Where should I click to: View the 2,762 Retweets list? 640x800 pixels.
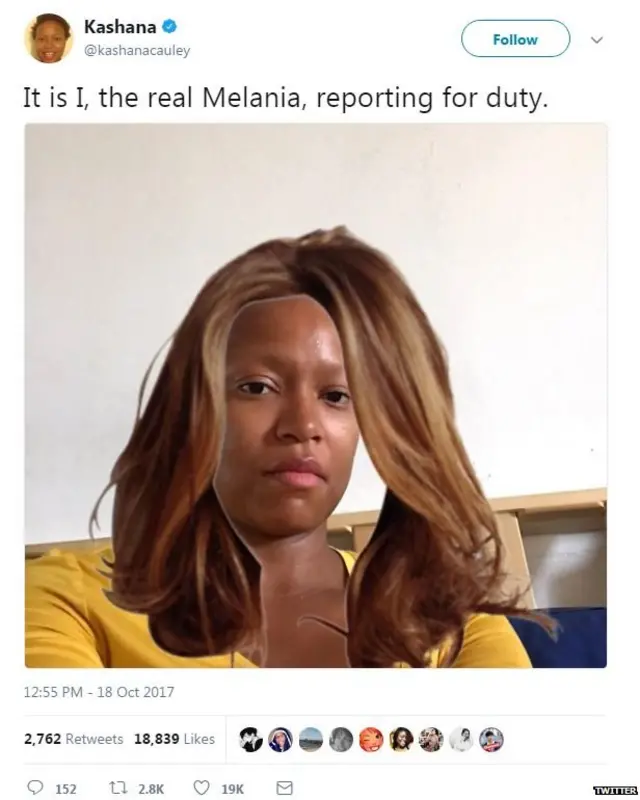(73, 739)
